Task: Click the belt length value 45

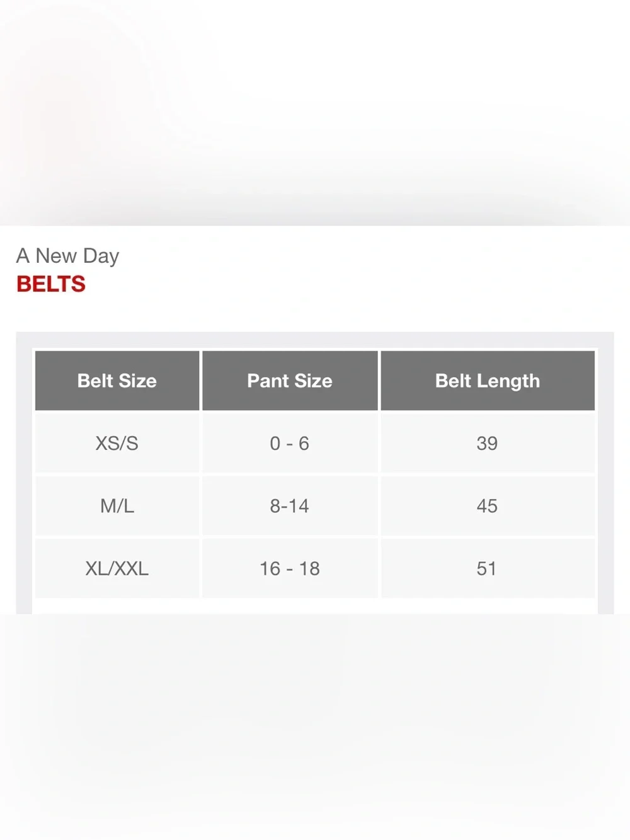Action: [x=487, y=505]
